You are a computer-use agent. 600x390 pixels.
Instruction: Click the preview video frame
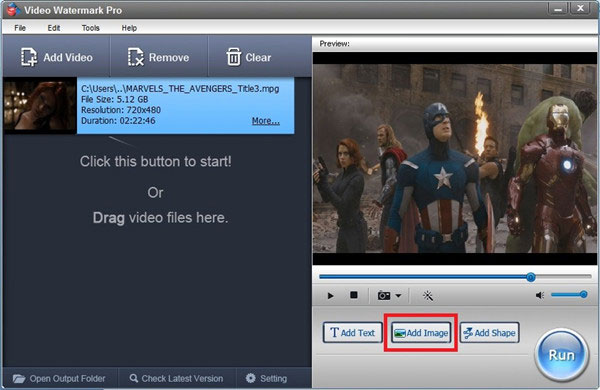coord(455,158)
